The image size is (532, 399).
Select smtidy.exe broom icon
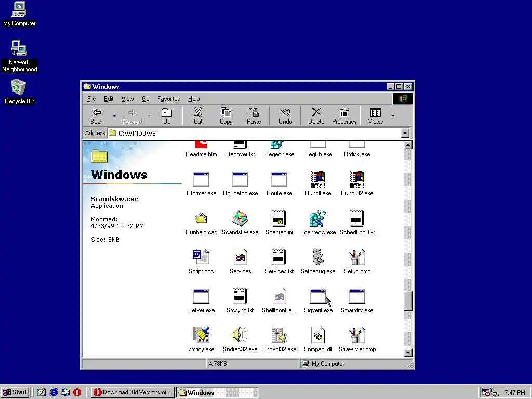click(201, 335)
